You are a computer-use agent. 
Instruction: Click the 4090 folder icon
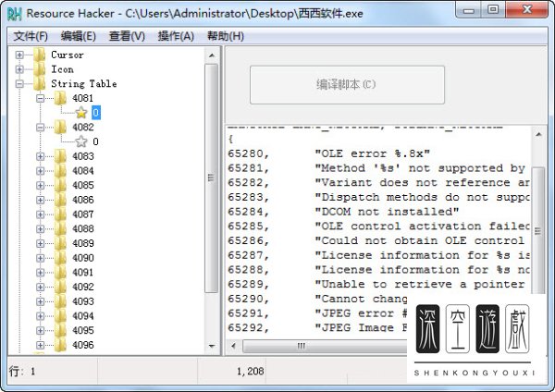(x=60, y=258)
